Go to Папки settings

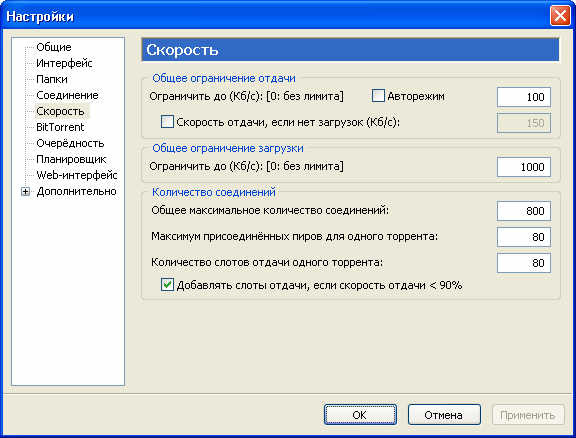(52, 79)
